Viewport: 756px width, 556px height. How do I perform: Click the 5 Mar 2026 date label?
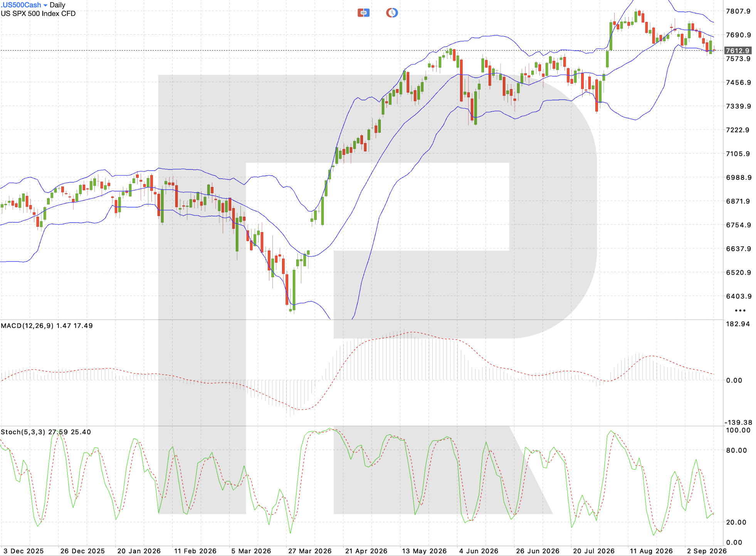point(251,551)
